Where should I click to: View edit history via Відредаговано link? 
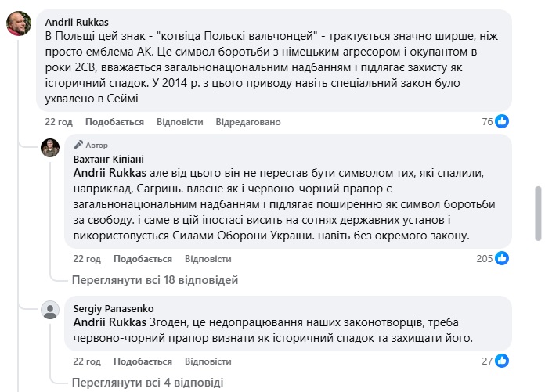(248, 122)
